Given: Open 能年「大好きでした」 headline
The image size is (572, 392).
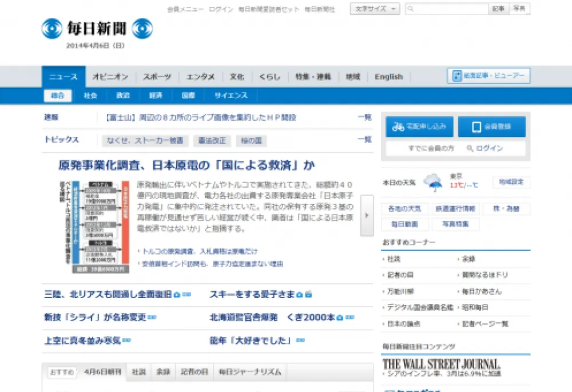Looking at the screenshot, I should 252,340.
